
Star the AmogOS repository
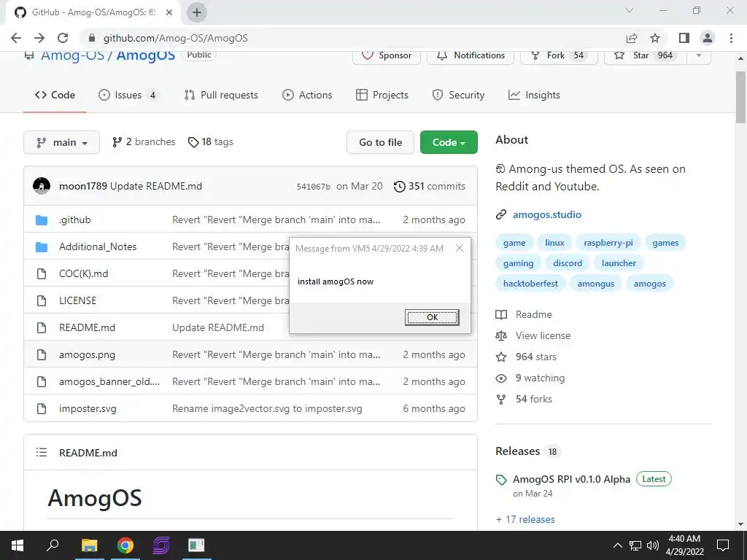point(646,55)
